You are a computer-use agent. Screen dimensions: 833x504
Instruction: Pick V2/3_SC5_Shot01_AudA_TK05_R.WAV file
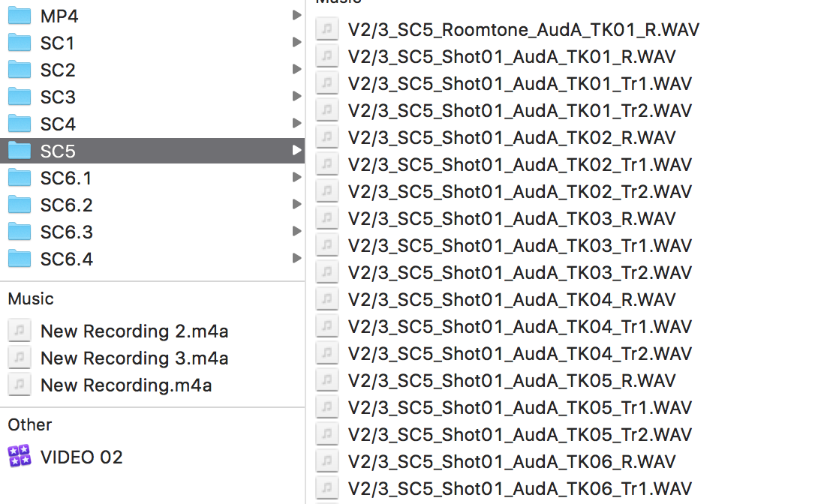512,380
